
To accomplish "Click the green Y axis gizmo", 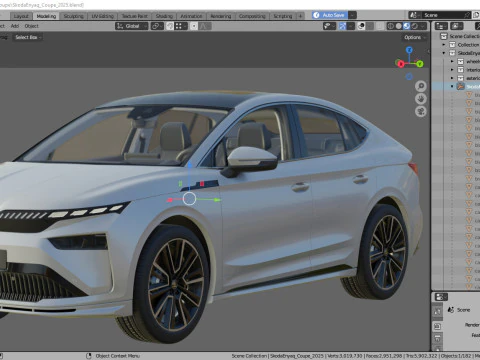I will point(420,63).
